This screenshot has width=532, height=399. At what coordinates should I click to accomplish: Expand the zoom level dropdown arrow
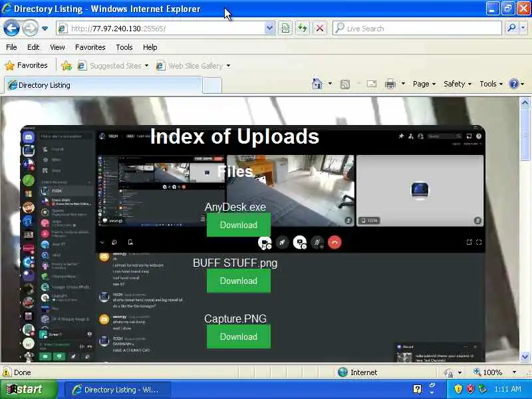tap(514, 372)
